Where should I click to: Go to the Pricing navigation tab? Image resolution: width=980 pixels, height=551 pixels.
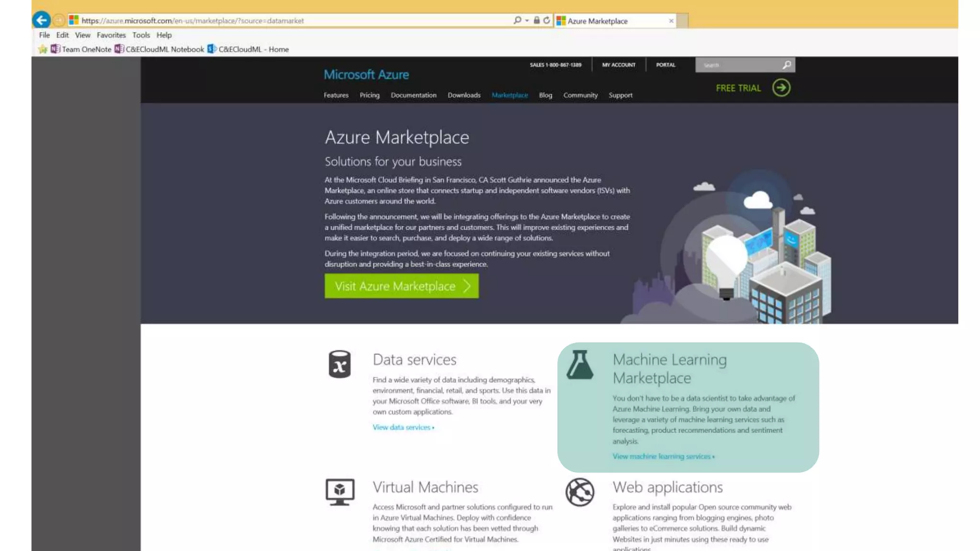tap(369, 95)
